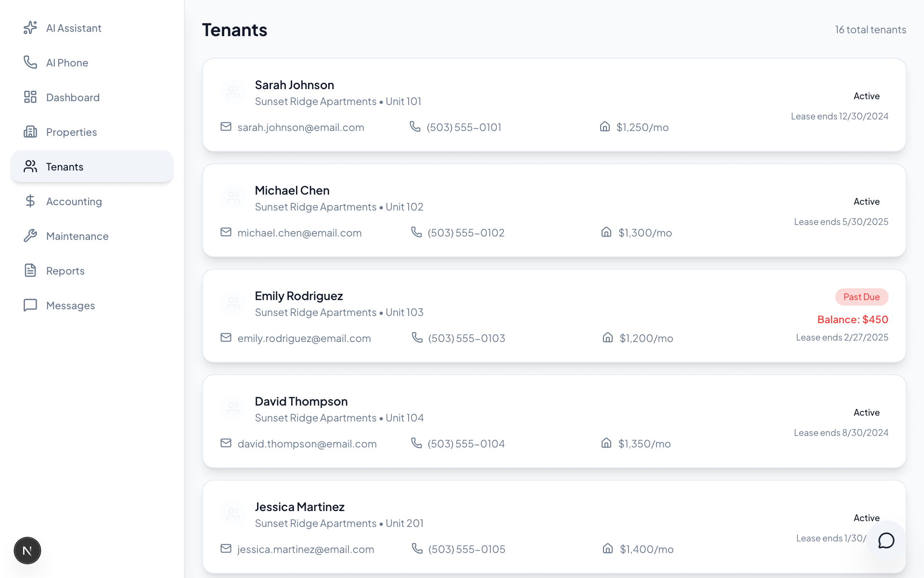Click the mail icon beside emily.rodriguez@email.com
The height and width of the screenshot is (578, 924).
[226, 338]
